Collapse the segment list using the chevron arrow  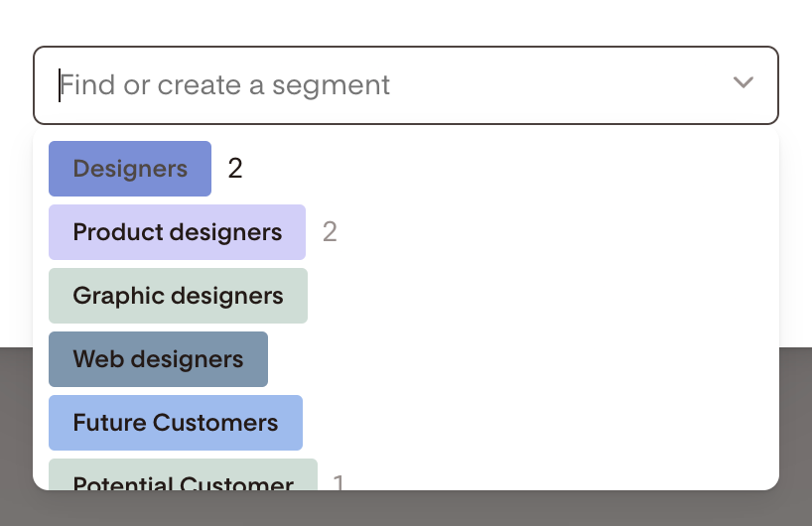click(x=744, y=83)
